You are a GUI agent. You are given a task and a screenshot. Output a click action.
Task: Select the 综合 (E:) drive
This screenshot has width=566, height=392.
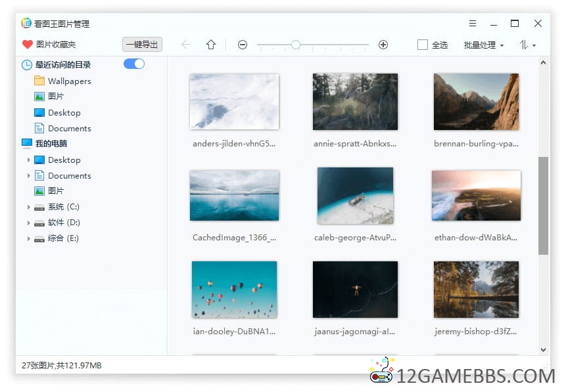63,238
